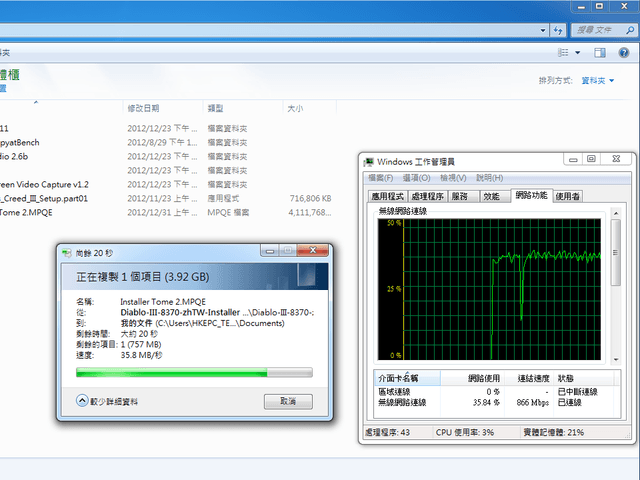Sort by 大小 column header

(x=309, y=108)
